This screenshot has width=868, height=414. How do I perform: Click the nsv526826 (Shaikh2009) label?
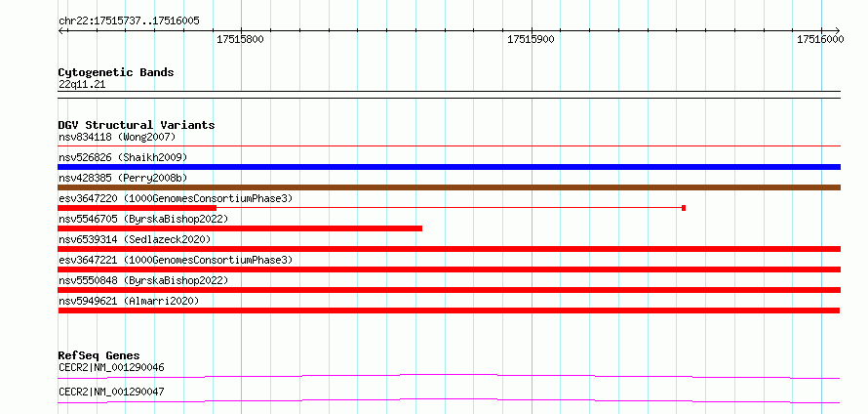point(123,157)
